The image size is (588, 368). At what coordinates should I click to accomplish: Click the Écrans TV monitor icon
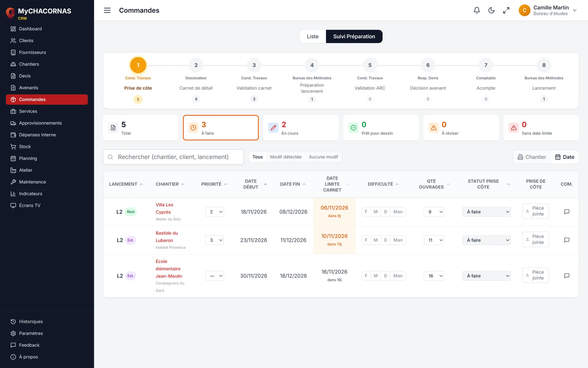point(13,205)
